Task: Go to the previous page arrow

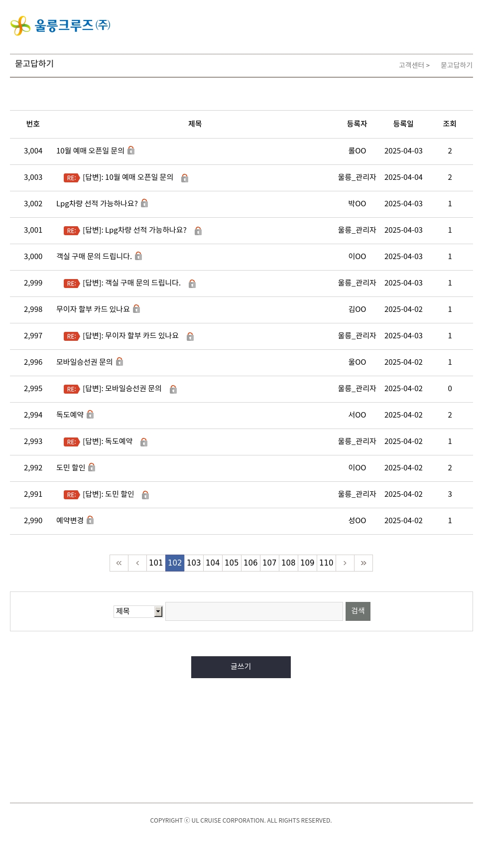Action: (x=137, y=563)
